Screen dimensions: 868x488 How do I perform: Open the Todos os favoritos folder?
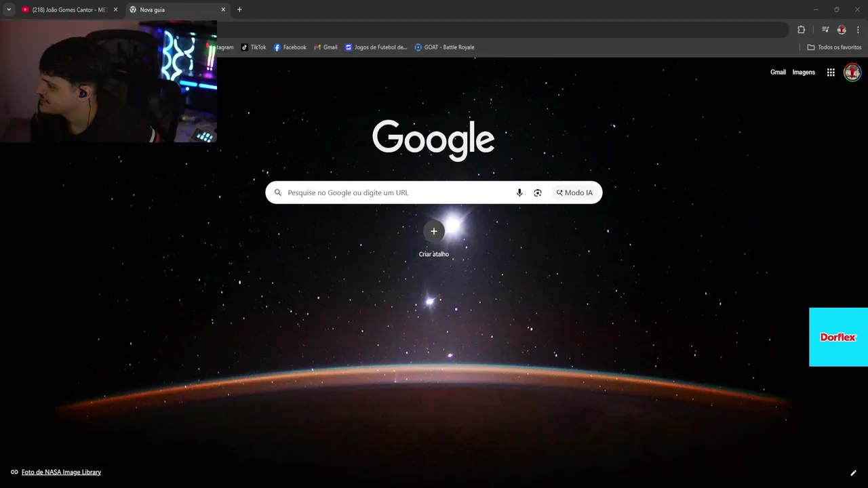click(834, 47)
